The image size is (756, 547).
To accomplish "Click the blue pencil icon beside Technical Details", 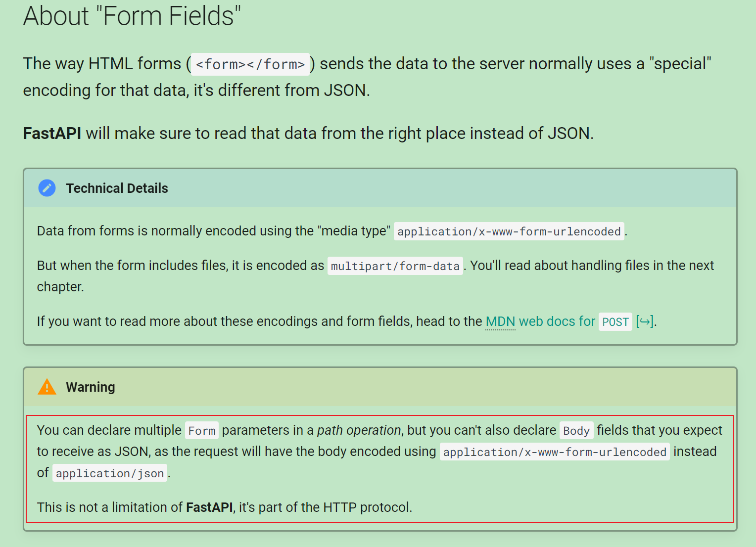I will point(47,188).
